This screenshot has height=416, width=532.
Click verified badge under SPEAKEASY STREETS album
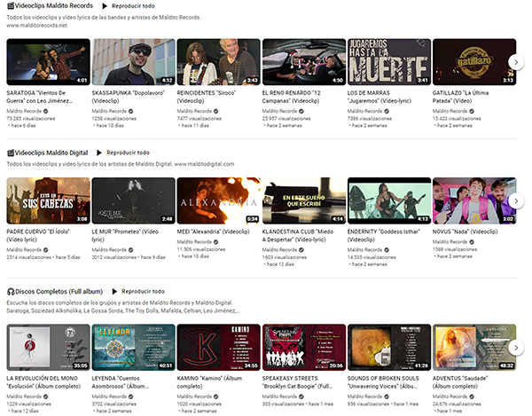tap(301, 396)
